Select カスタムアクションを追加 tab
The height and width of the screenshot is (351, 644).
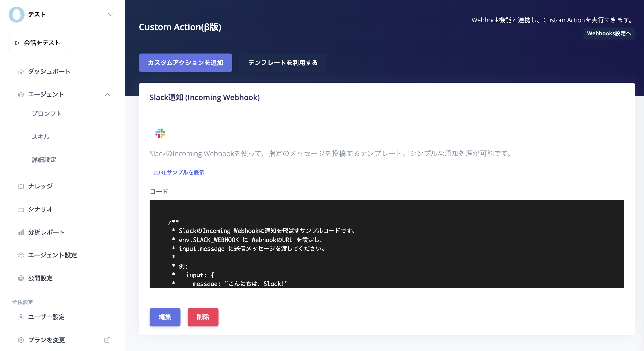click(x=185, y=63)
